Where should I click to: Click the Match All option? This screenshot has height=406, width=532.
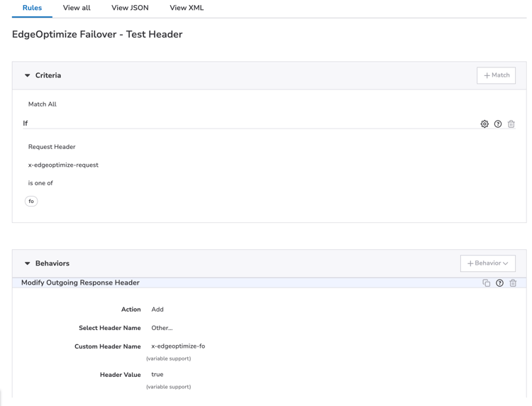(x=43, y=104)
